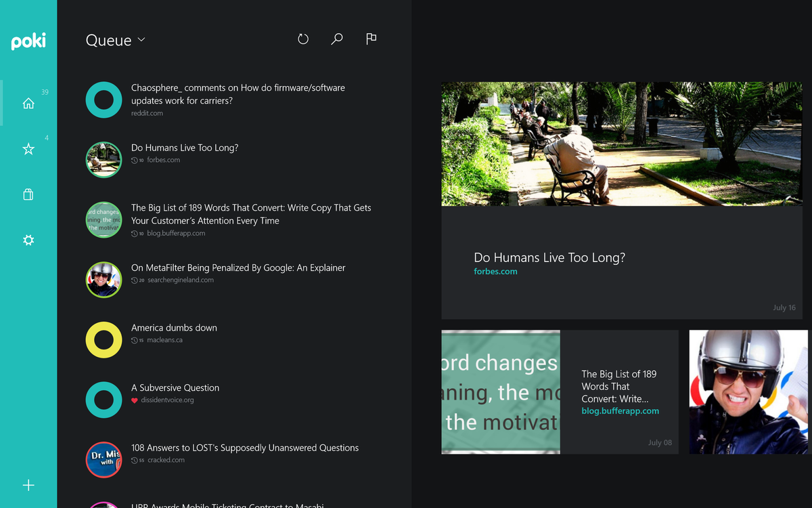The height and width of the screenshot is (508, 812).
Task: Open Poki settings via the gear icon
Action: coord(28,240)
